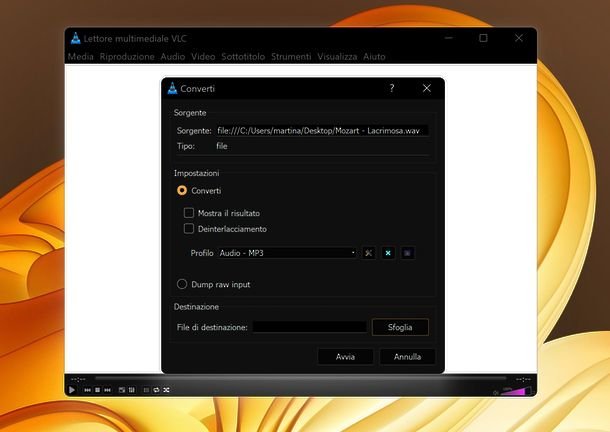
Task: Click the Sorgente file path field
Action: pyautogui.click(x=322, y=131)
